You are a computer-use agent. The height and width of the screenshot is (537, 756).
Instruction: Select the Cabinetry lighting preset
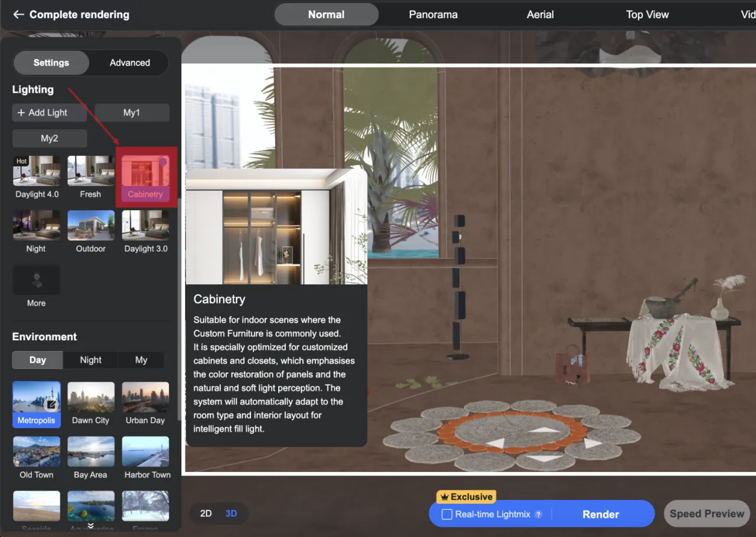tap(145, 172)
